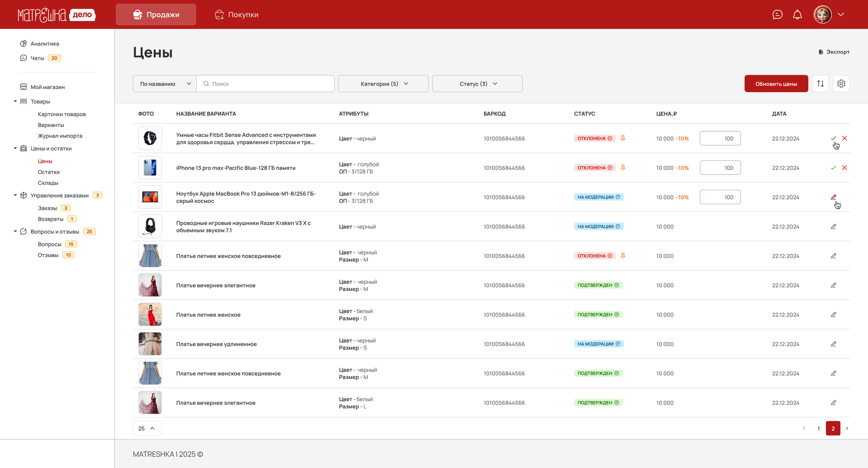Click pin icon in Fitbit Sense status
The height and width of the screenshot is (468, 868).
[x=623, y=138]
